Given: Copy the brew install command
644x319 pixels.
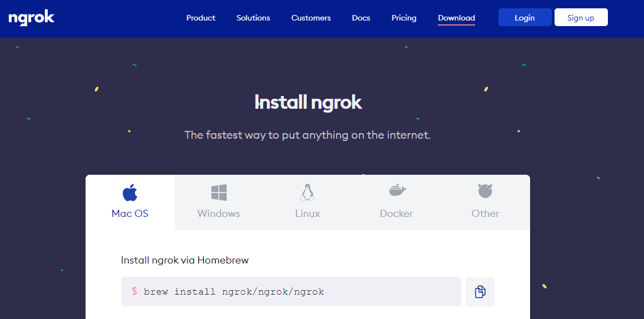Looking at the screenshot, I should click(x=480, y=291).
